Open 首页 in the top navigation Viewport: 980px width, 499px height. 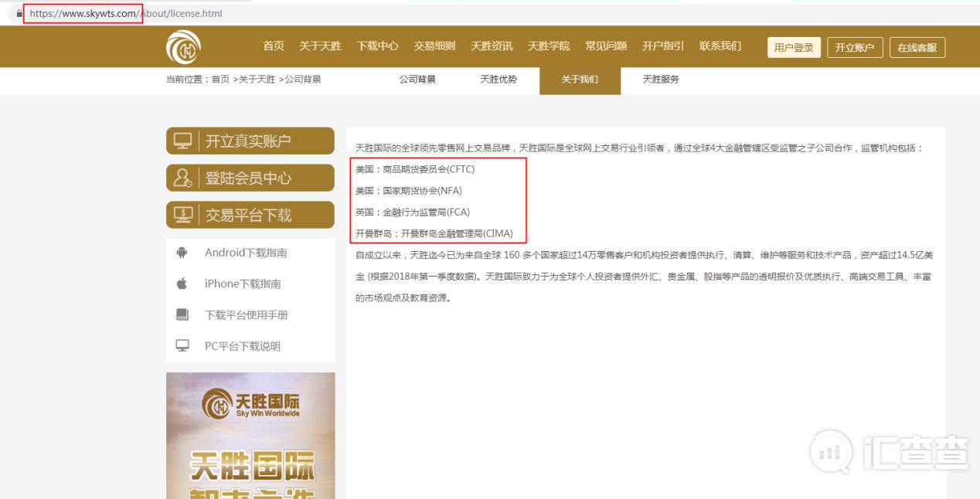(274, 46)
